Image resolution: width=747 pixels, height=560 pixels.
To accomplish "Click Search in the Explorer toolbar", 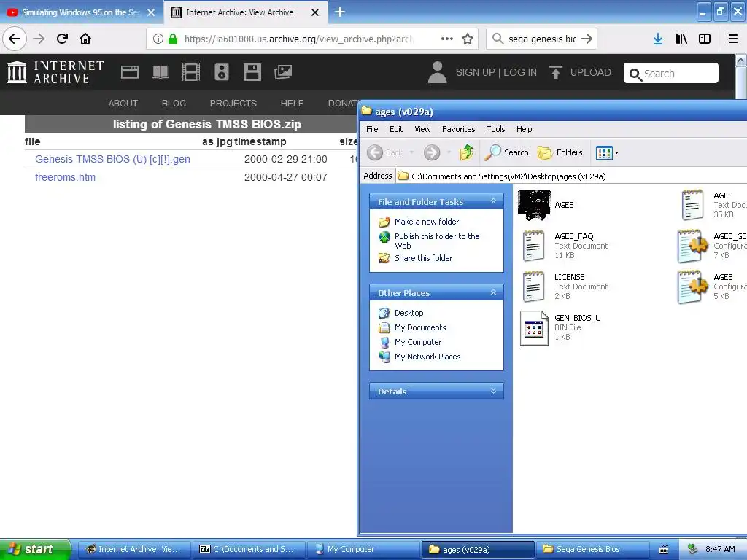I will point(507,152).
